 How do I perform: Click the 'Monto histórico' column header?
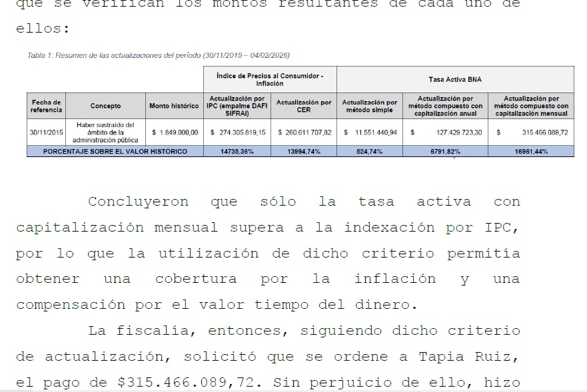click(174, 106)
